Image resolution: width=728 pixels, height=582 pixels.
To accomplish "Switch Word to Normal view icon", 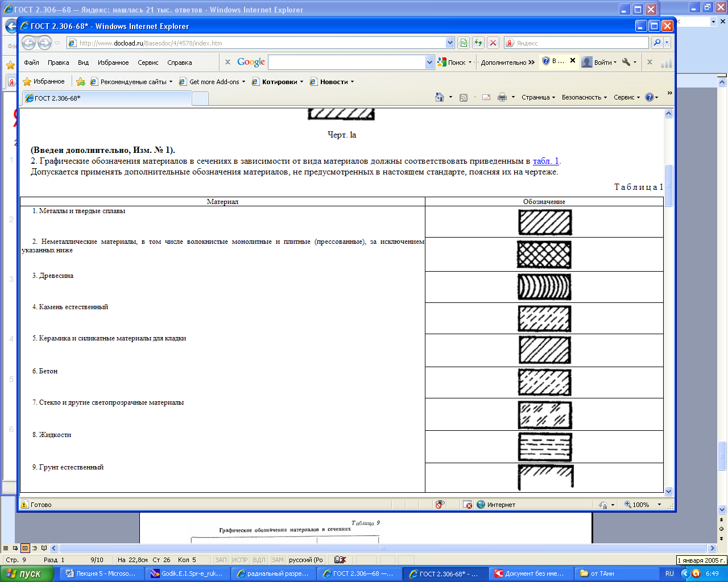I will (6, 548).
